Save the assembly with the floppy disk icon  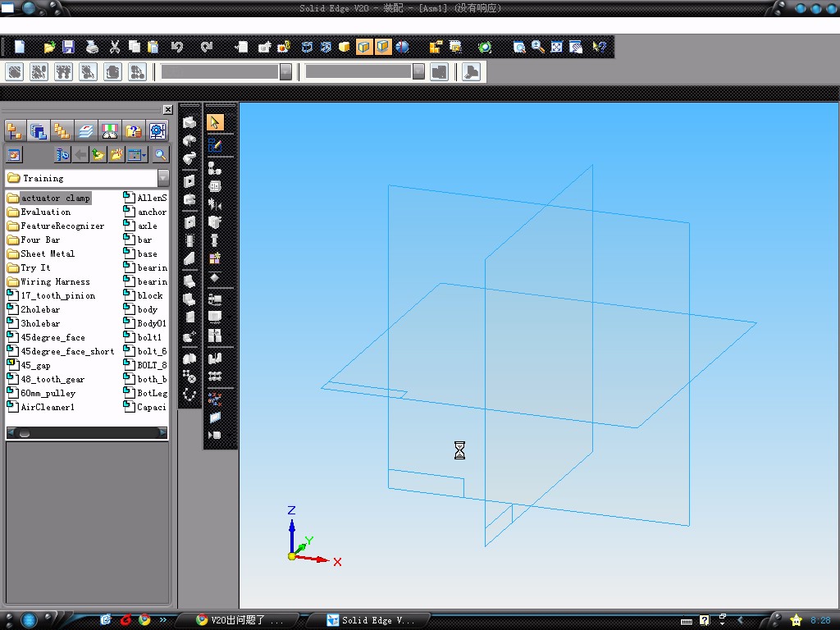pyautogui.click(x=69, y=47)
